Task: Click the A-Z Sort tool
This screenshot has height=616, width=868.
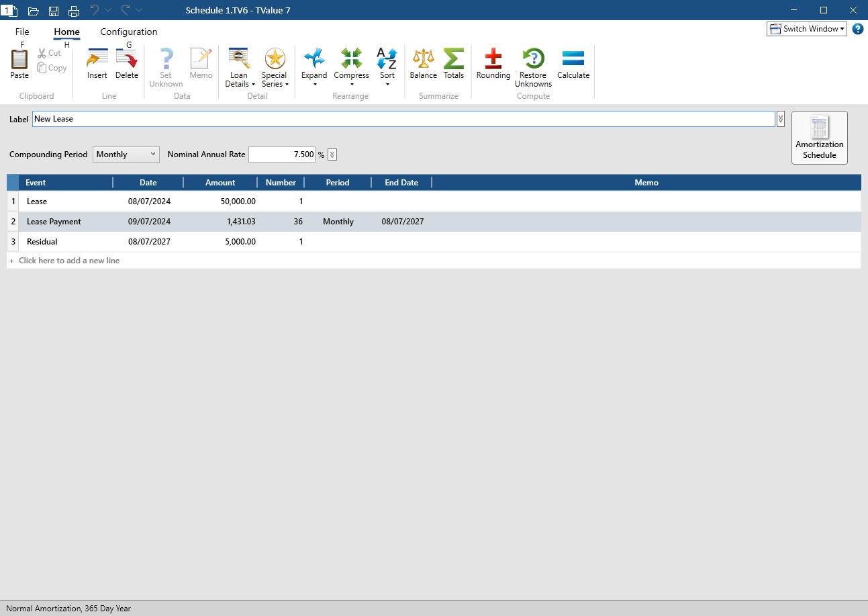Action: pos(387,67)
